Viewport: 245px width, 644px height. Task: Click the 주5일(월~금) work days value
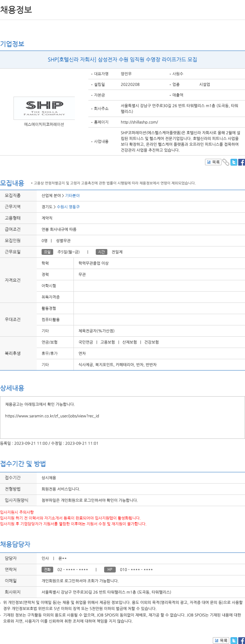tap(68, 252)
